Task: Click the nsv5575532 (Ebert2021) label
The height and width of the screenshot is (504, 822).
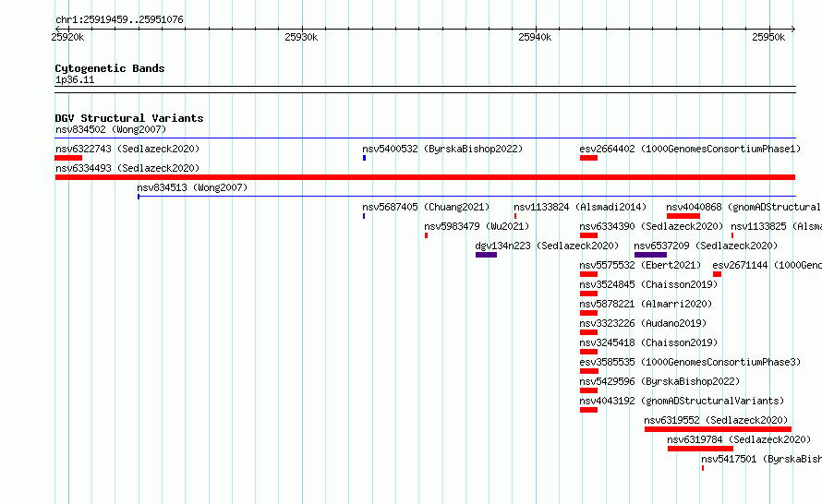Action: (640, 265)
